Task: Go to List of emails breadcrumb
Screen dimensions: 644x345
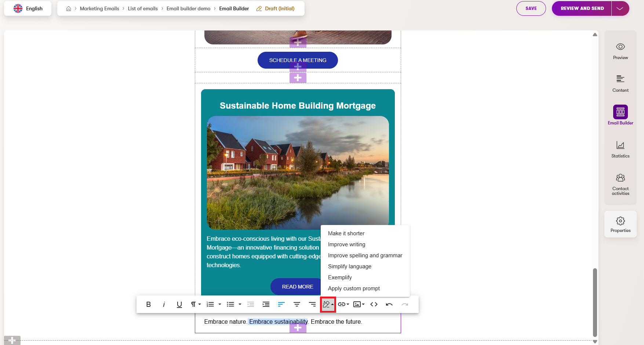Action: pos(143,8)
